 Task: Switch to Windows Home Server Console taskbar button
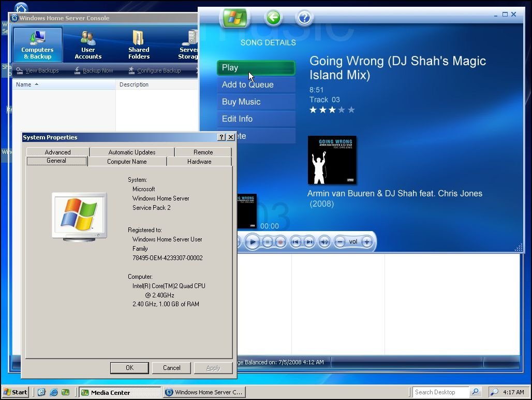(204, 393)
